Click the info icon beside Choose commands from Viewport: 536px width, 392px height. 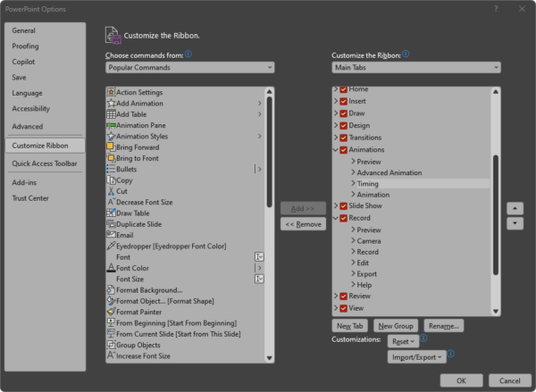tap(188, 54)
